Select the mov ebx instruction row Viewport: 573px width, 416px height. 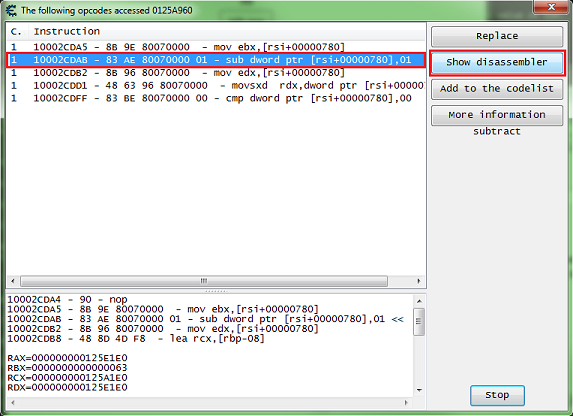216,47
